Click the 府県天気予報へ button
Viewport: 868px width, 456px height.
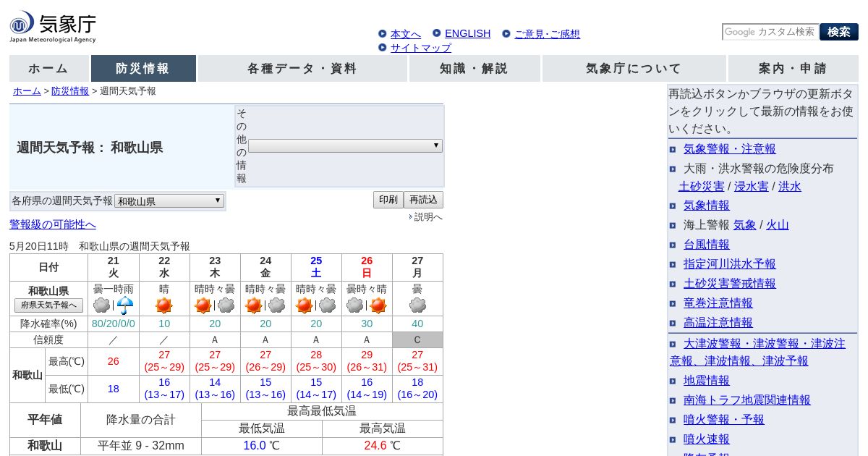click(48, 305)
